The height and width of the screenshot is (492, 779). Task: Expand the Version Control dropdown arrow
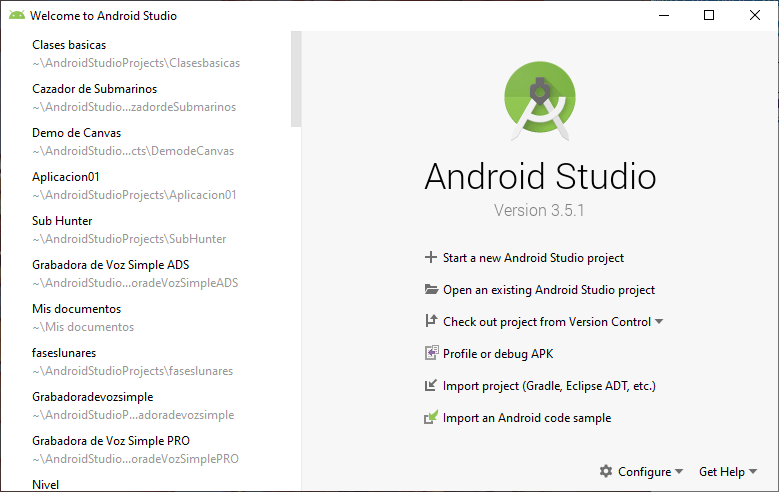click(659, 322)
